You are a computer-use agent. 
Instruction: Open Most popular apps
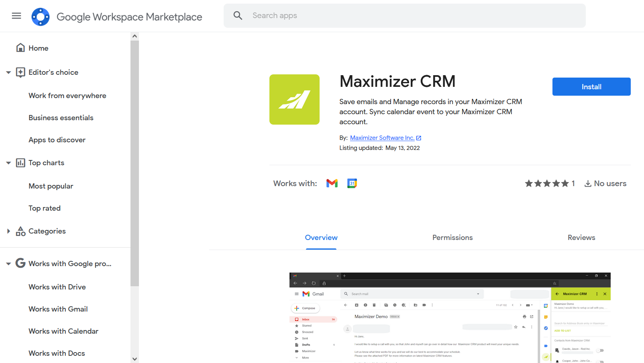pos(51,186)
